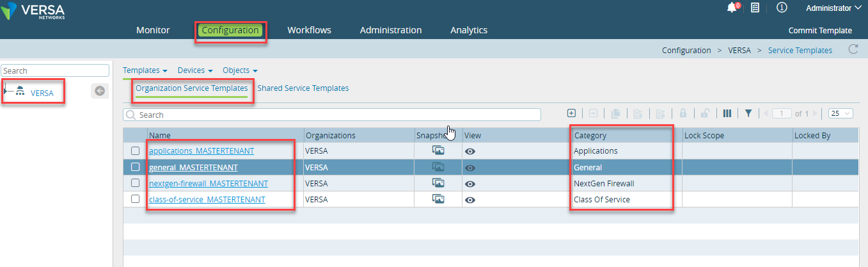The image size is (868, 267).
Task: View class-of-service_MASTERTENANT with eye icon
Action: tap(470, 200)
